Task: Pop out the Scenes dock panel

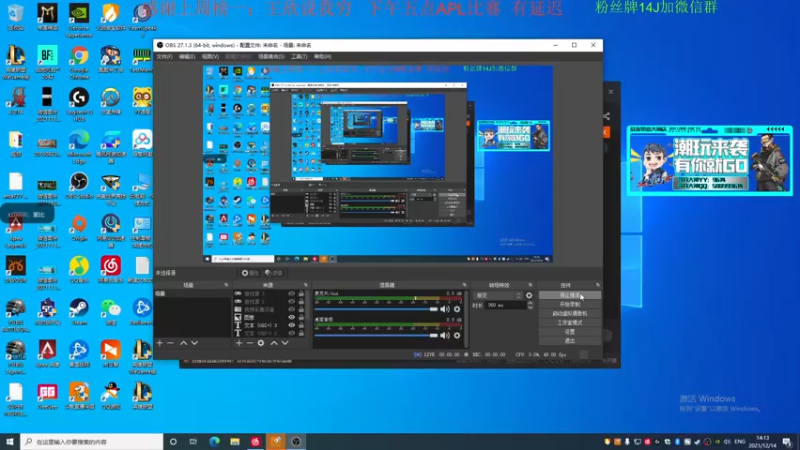Action: (x=226, y=285)
